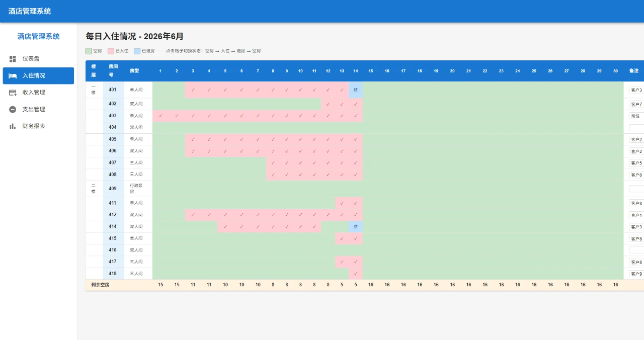
Task: Click the bar chart icon for 财务报表
Action: click(13, 126)
